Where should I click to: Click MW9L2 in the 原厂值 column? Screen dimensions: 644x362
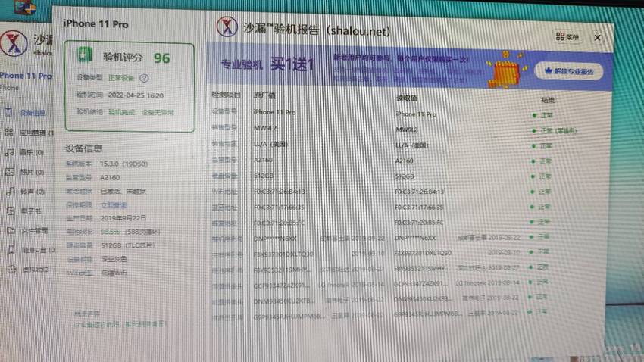(265, 128)
